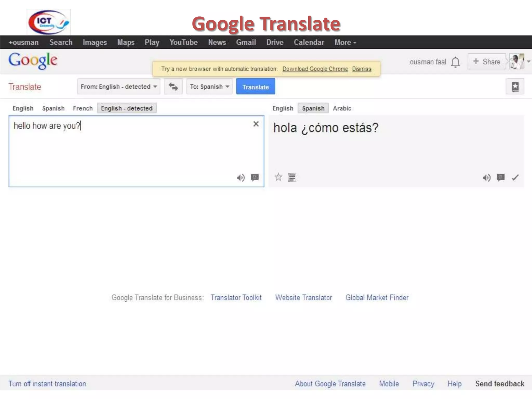Viewport: 532px width, 399px height.
Task: Click ousman faal profile picture
Action: point(517,62)
